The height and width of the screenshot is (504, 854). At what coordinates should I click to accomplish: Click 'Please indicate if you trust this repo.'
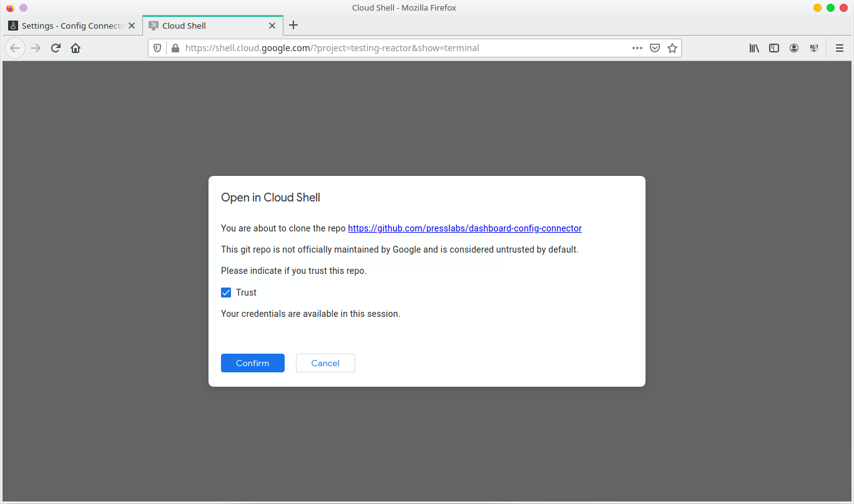293,271
